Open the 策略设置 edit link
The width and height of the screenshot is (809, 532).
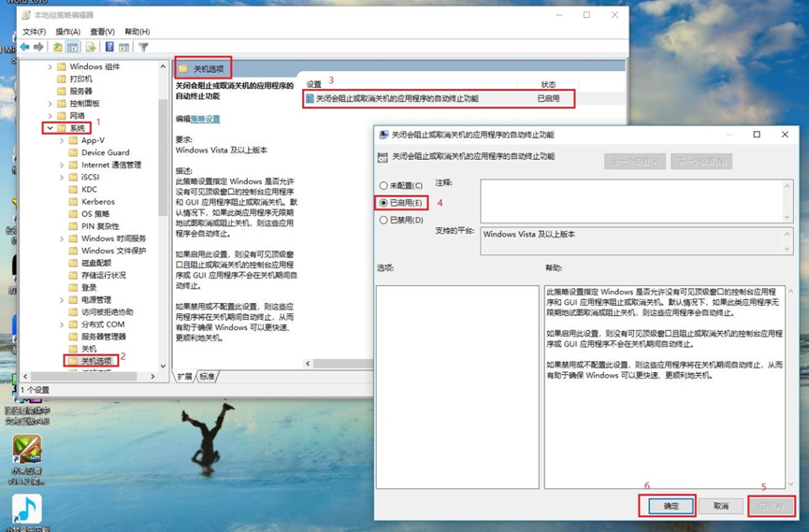pyautogui.click(x=205, y=119)
